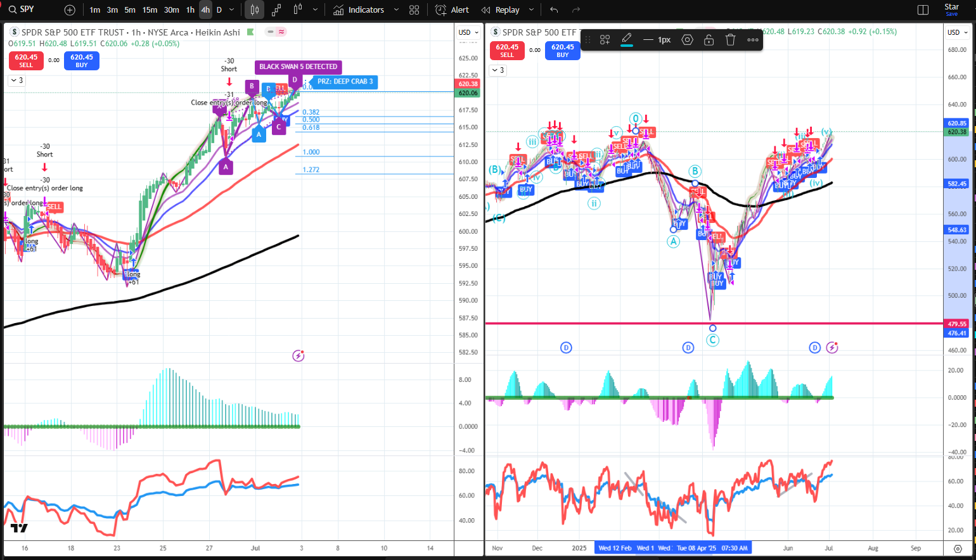
Task: Click the circled 0 wave label atop right chart
Action: click(636, 118)
